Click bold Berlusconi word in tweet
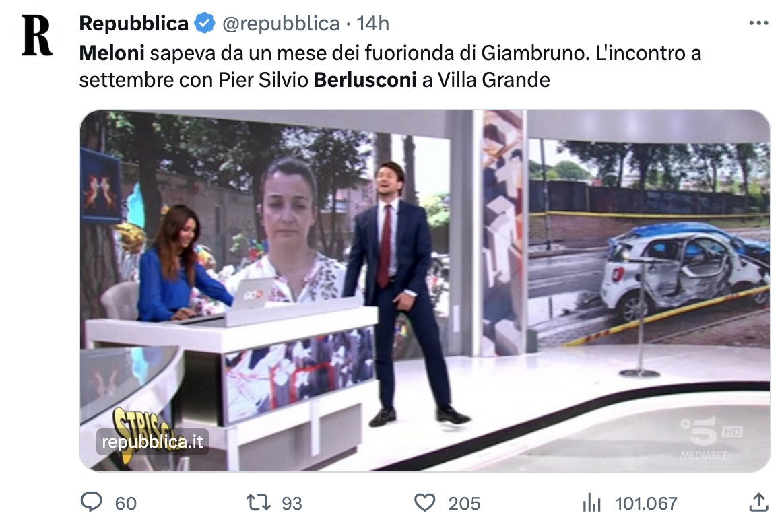The height and width of the screenshot is (532, 784). (365, 80)
